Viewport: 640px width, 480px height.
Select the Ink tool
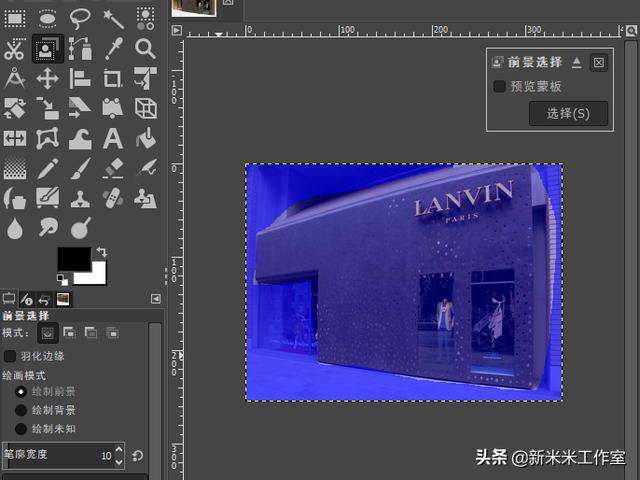pyautogui.click(x=15, y=198)
